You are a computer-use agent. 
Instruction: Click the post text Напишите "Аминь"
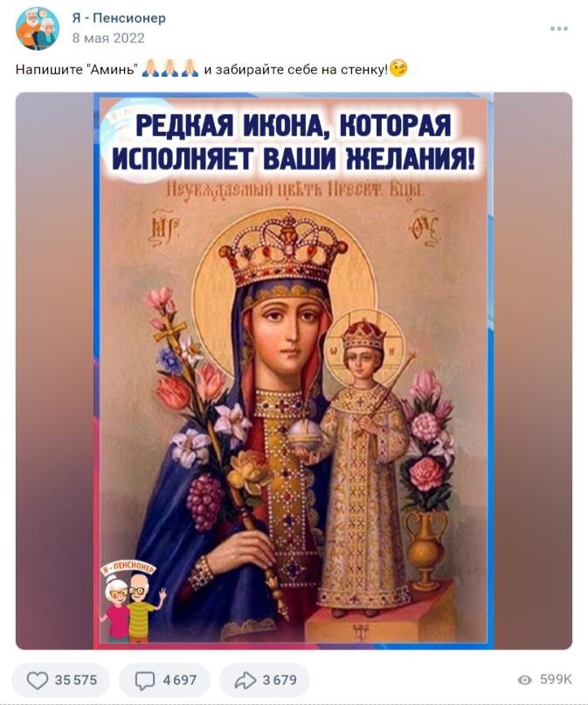76,69
